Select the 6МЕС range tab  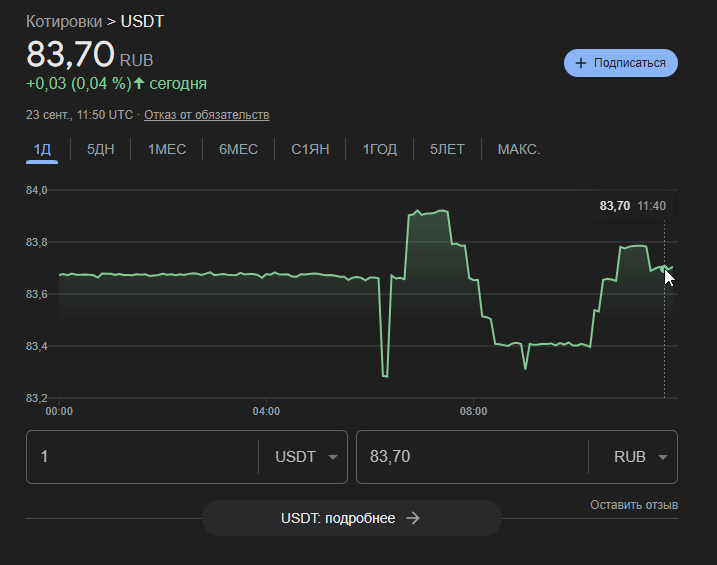[238, 150]
